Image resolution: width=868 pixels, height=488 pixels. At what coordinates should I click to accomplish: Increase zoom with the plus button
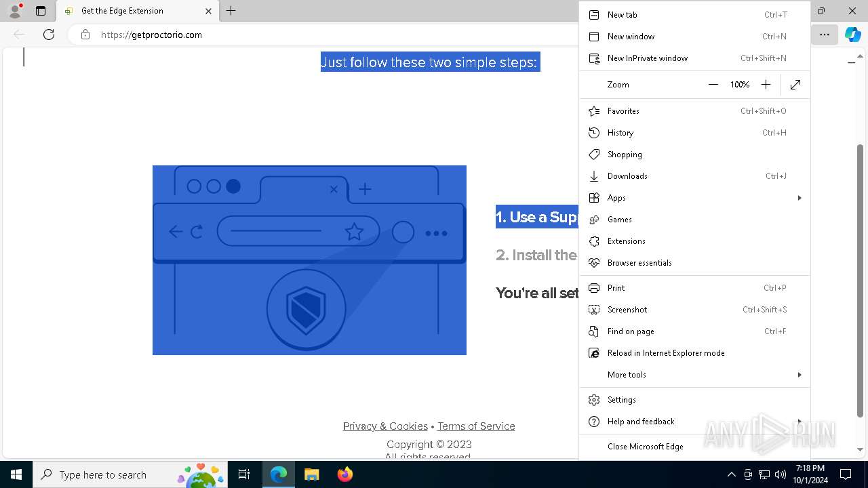[x=766, y=85]
